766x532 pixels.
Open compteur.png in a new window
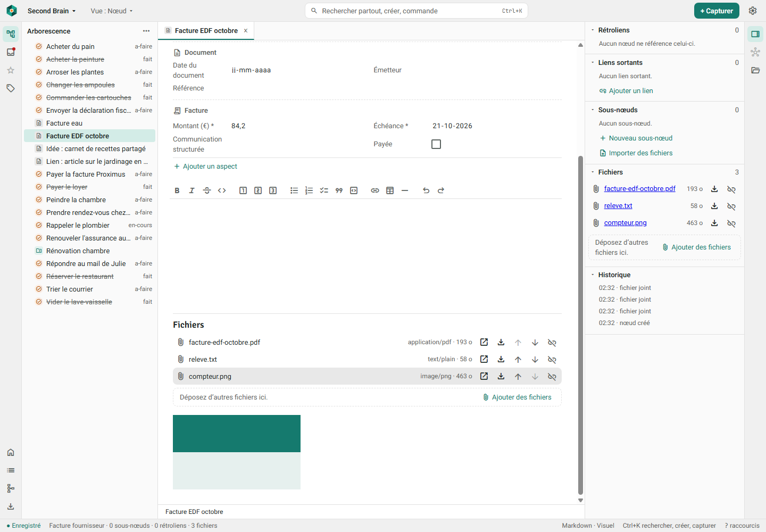tap(484, 376)
